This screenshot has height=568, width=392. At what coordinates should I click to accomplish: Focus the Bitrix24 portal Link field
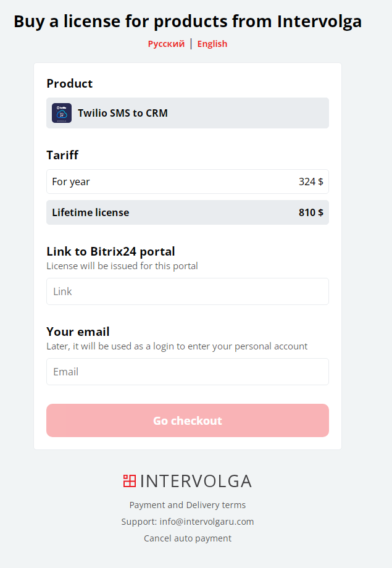coord(188,291)
